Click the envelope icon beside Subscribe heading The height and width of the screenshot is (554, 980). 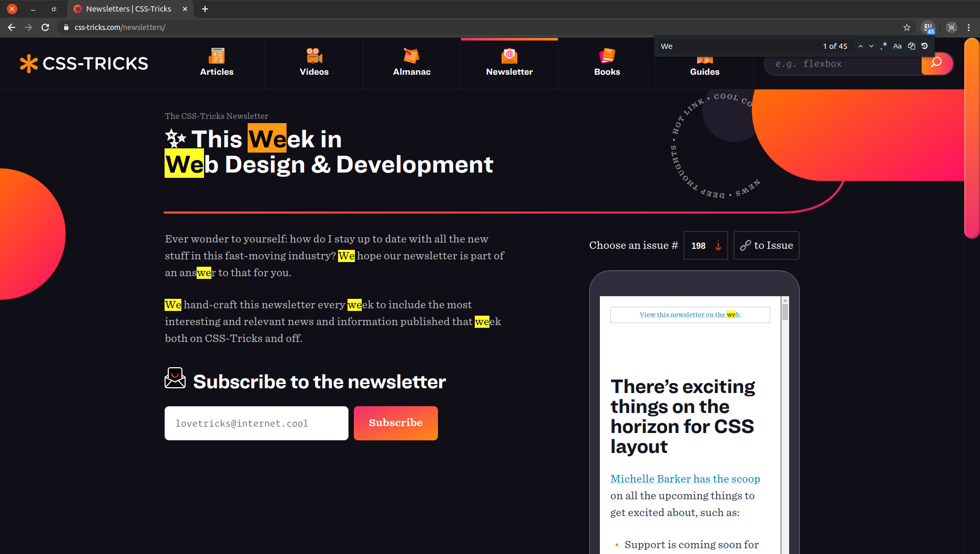(175, 378)
